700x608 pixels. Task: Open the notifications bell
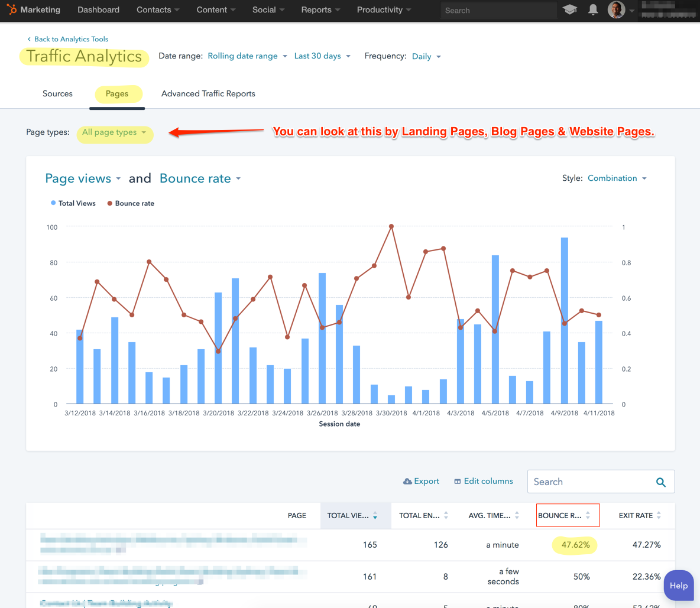593,9
